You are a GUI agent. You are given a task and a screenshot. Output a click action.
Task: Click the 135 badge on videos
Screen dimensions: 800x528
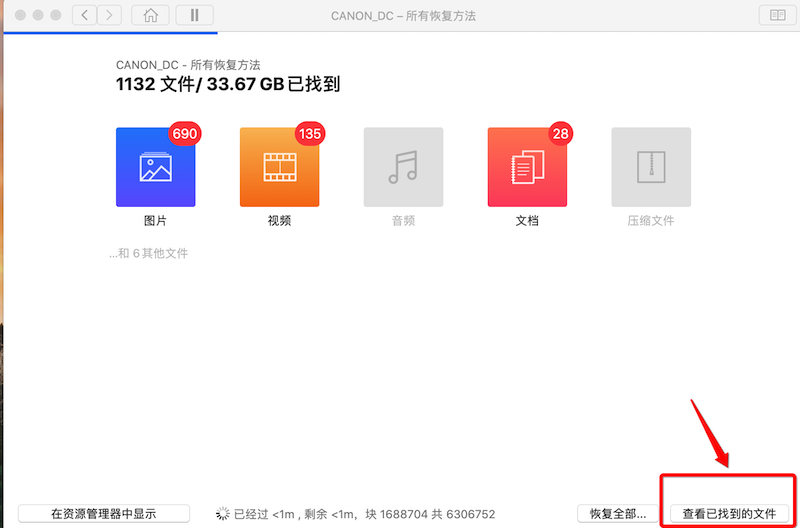coord(310,134)
